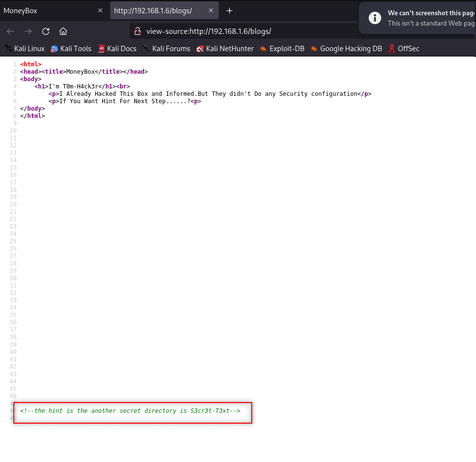Screen dimensions: 476x462
Task: Open the Exploit-DB bookmark
Action: 282,49
